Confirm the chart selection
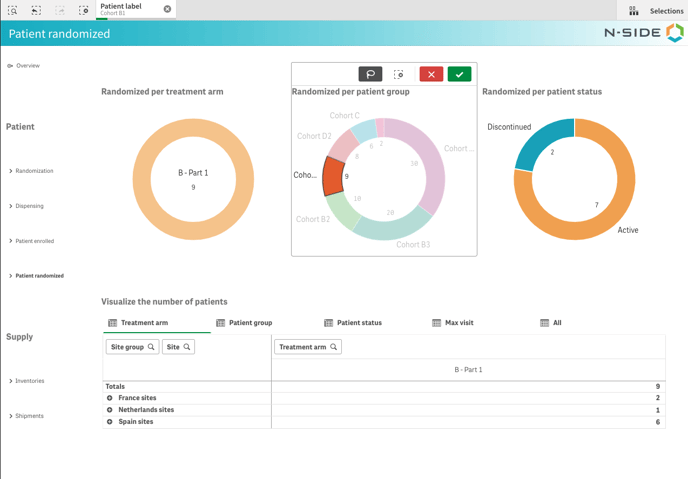 (459, 74)
